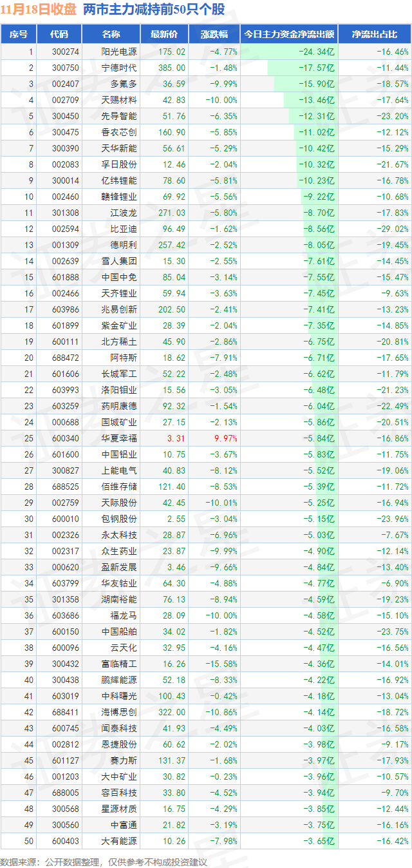Image resolution: width=412 pixels, height=868 pixels.
Task: Click stock name 天华新能
Action: tap(119, 148)
